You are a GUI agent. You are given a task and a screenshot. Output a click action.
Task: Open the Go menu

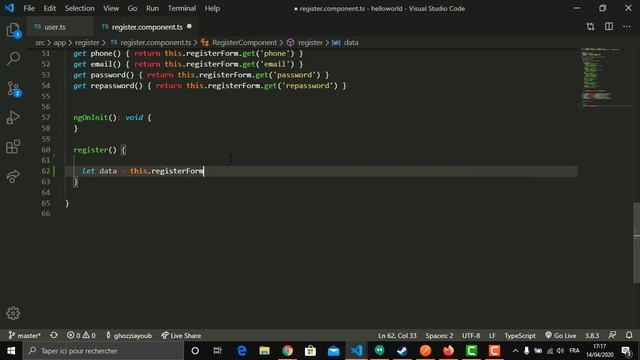[132, 8]
